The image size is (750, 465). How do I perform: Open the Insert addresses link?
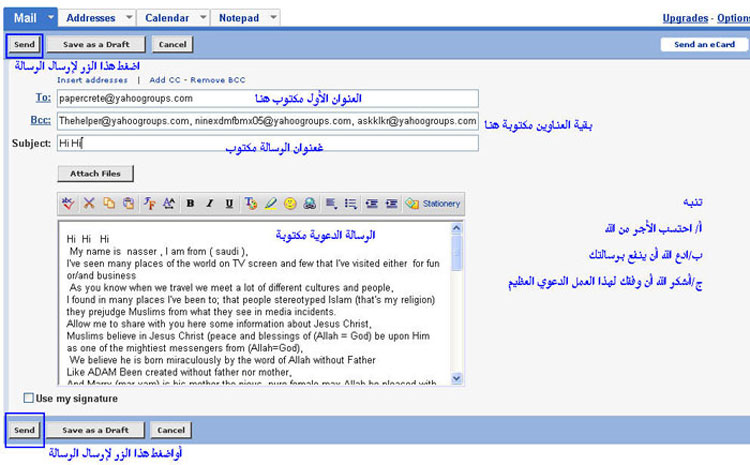(x=92, y=80)
